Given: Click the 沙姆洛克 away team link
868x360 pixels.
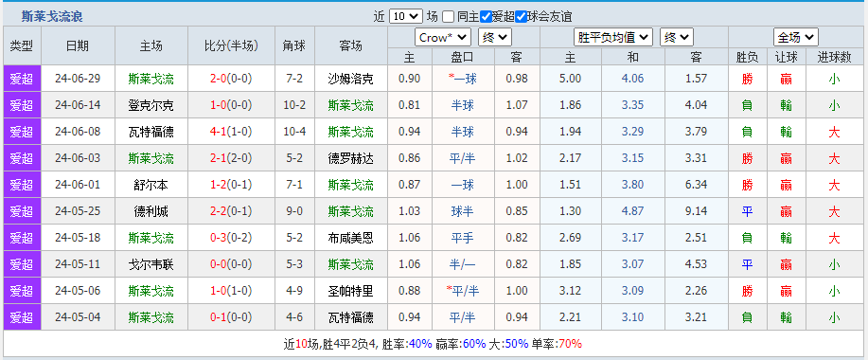Looking at the screenshot, I should click(x=350, y=79).
